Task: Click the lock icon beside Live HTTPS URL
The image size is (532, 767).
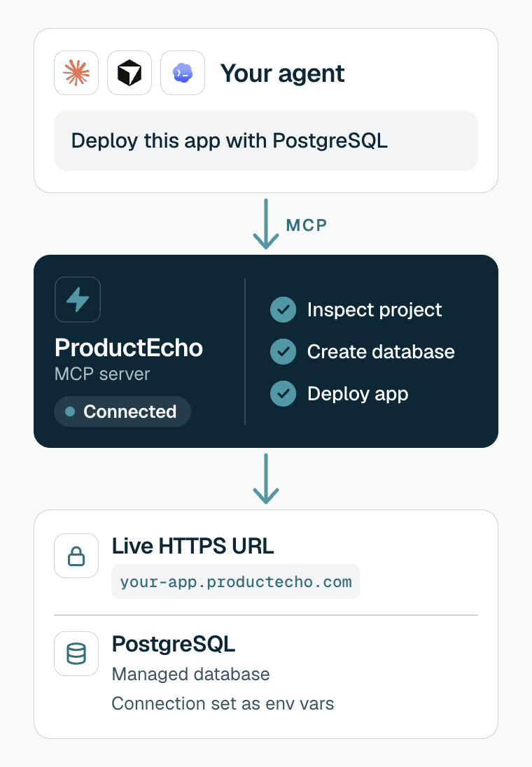Action: [76, 556]
